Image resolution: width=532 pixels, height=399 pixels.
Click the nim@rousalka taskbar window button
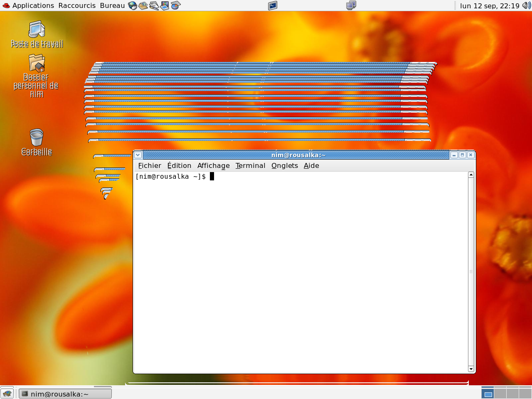click(x=65, y=394)
